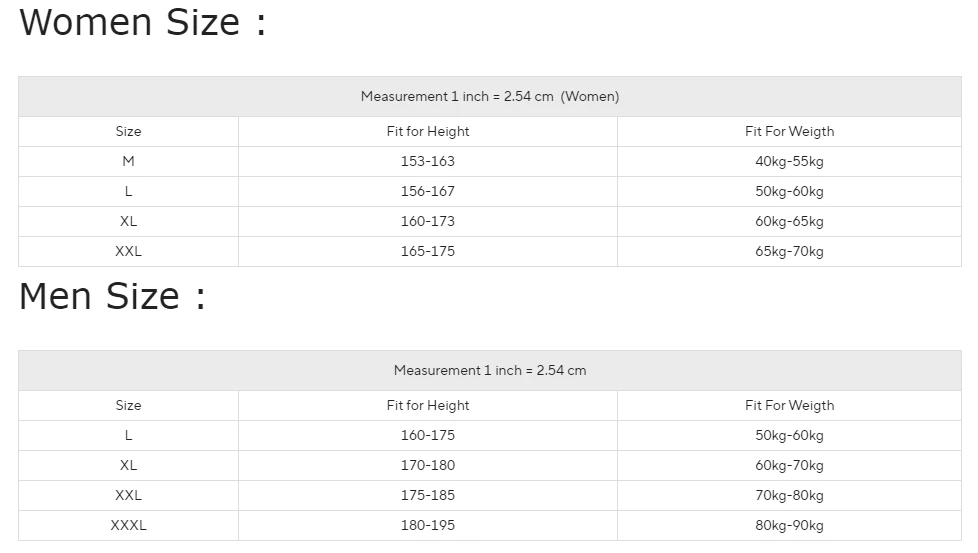
Task: Select Women size XL cell
Action: 128,222
